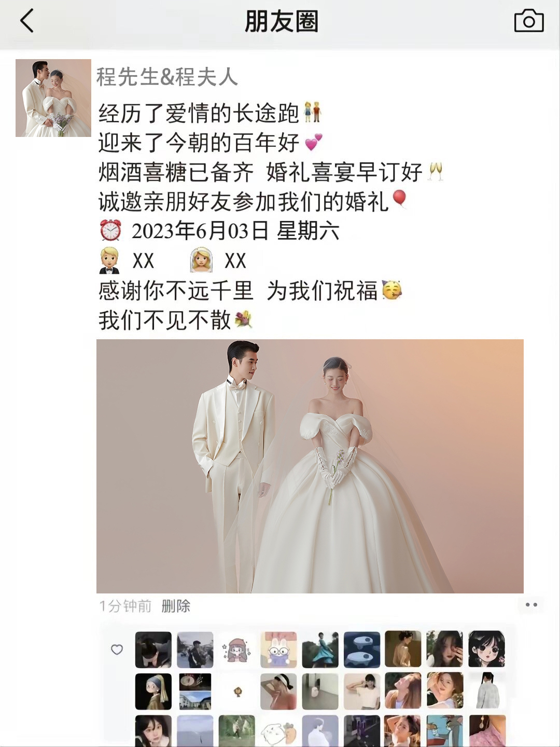560x747 pixels.
Task: Open the 程先生&程夫人 profile name
Action: click(x=167, y=77)
